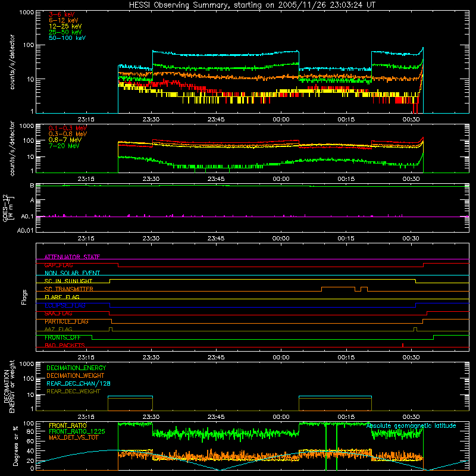
Task: Click the red BAD_PACKETS spike marker
Action: 403,345
